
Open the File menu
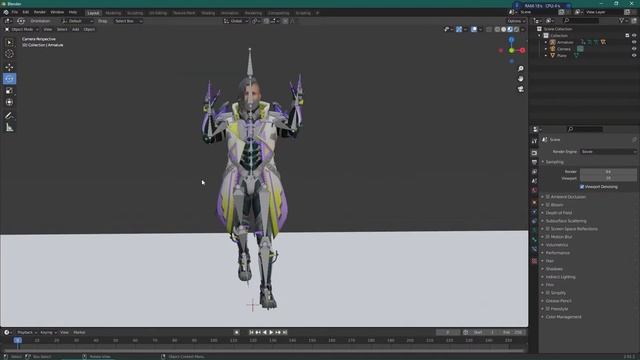point(15,12)
